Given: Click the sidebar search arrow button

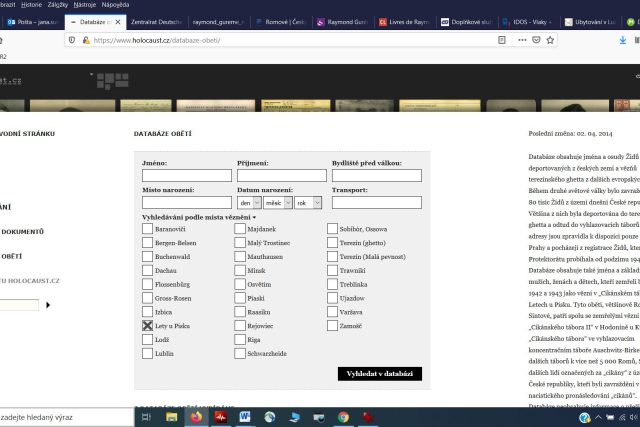Looking at the screenshot, I should [x=47, y=304].
